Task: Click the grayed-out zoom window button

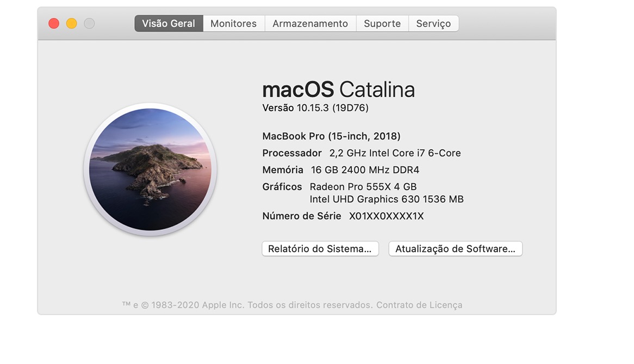Action: [x=89, y=23]
